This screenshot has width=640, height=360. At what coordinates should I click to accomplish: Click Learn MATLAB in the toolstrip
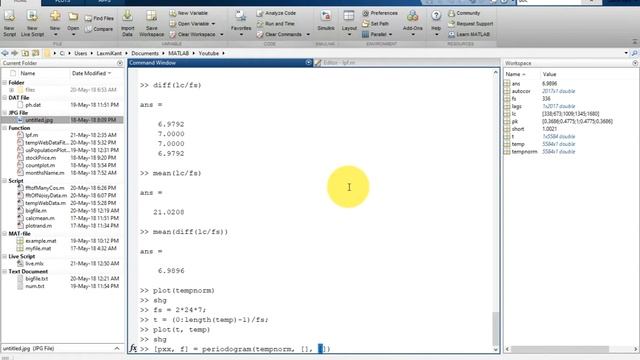click(x=469, y=34)
